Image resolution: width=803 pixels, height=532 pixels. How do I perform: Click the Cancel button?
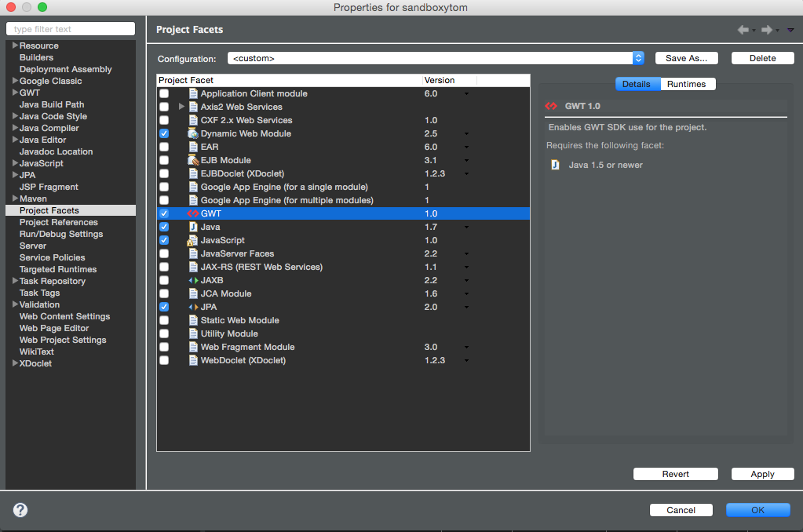click(x=681, y=510)
